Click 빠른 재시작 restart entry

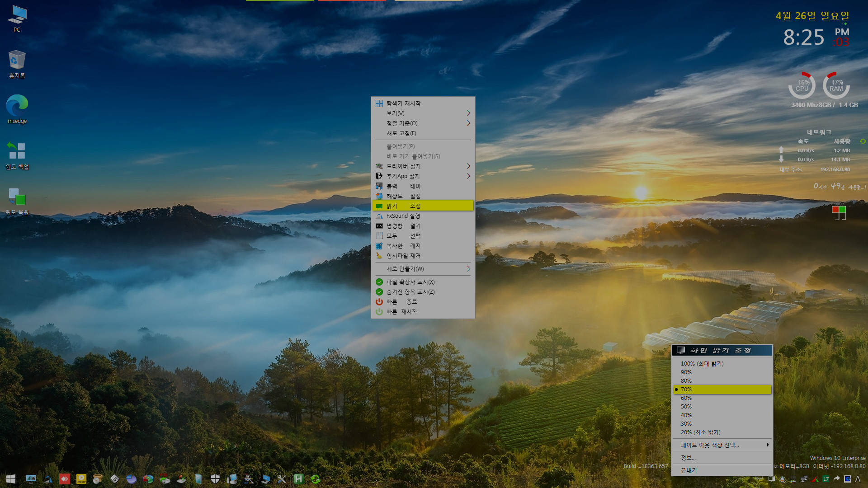423,312
